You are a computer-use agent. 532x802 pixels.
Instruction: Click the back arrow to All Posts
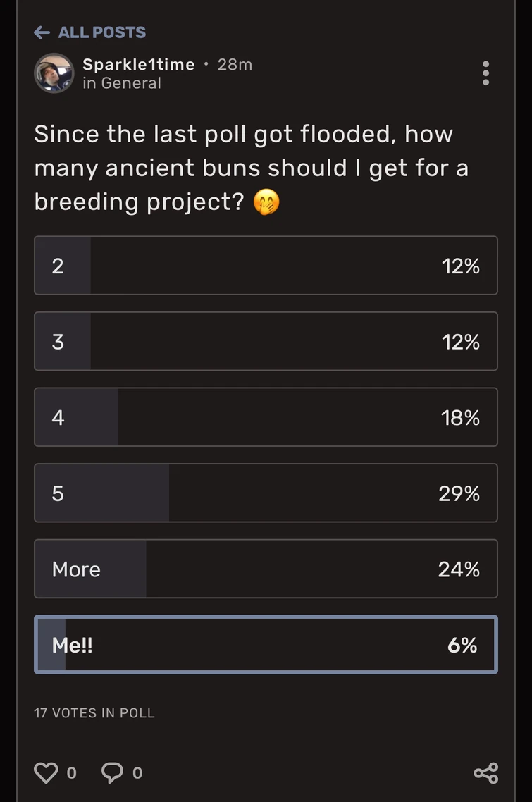pos(42,32)
